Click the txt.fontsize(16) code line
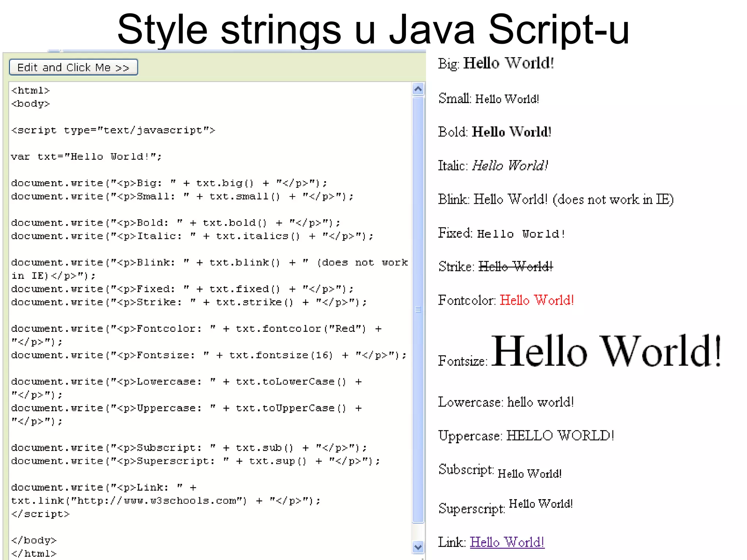Viewport: 747px width, 560px height. pos(209,355)
